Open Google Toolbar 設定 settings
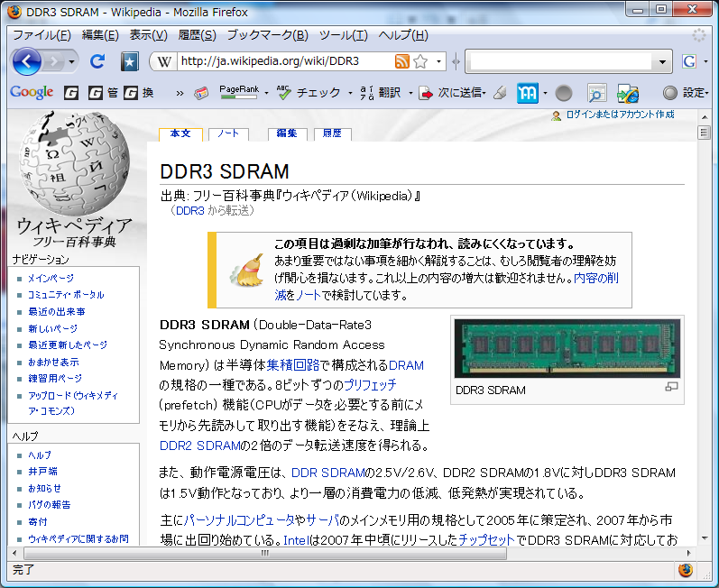Screen dimensions: 719x588 click(x=685, y=93)
